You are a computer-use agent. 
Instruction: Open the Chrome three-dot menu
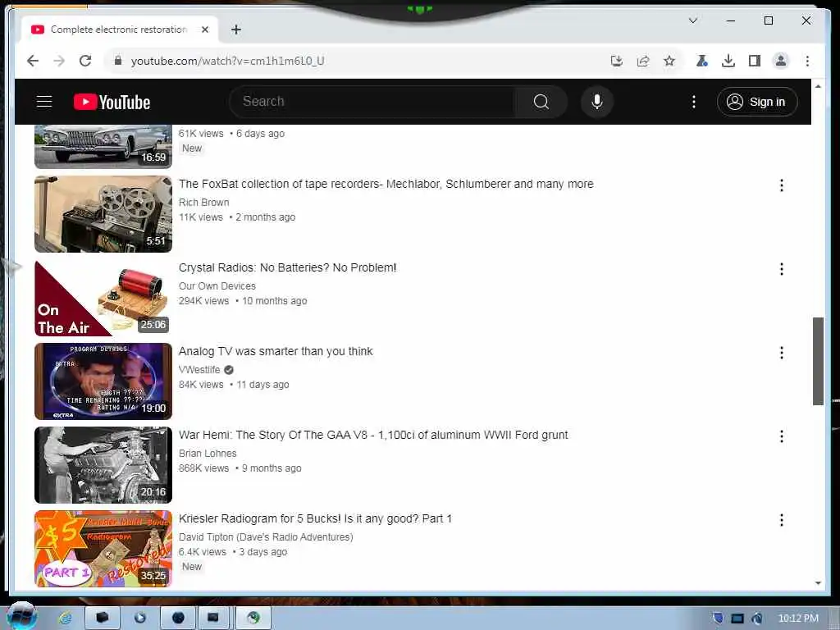click(x=807, y=61)
